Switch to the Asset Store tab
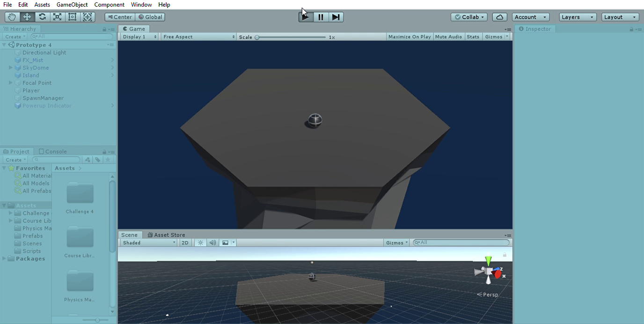The height and width of the screenshot is (324, 644). click(166, 235)
